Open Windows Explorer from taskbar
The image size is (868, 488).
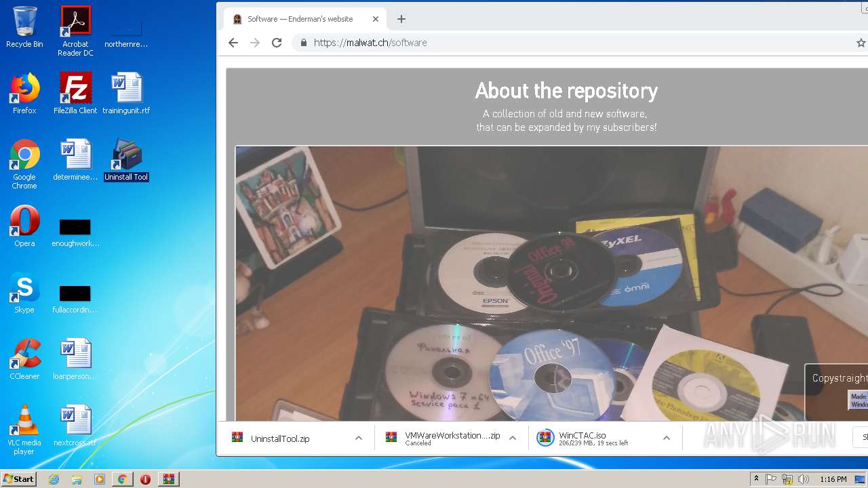(77, 479)
